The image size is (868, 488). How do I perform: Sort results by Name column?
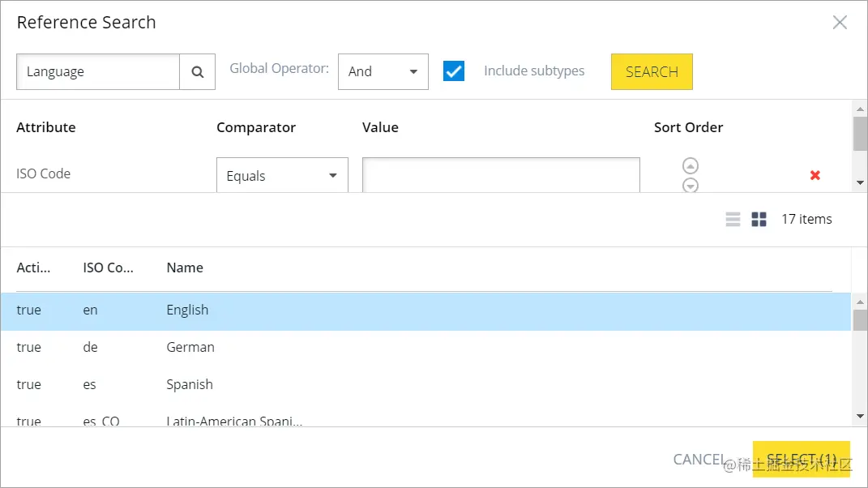click(x=185, y=268)
